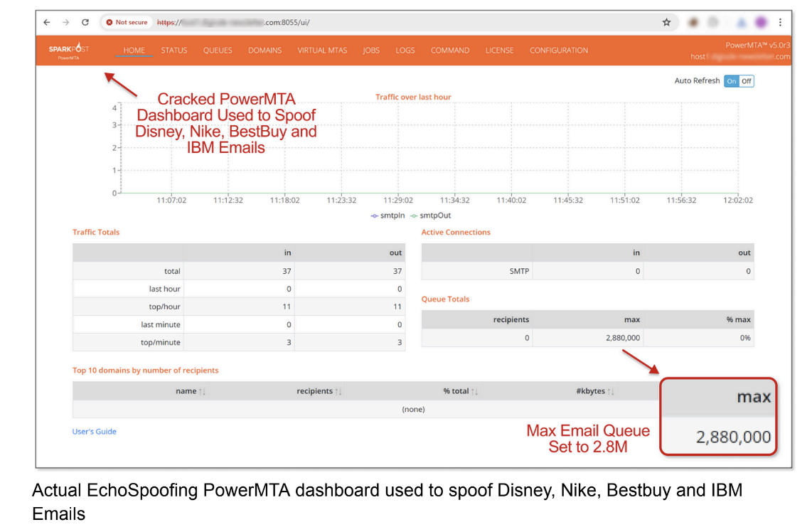The width and height of the screenshot is (812, 532).
Task: Switch to the QUEUES tab
Action: (x=218, y=50)
